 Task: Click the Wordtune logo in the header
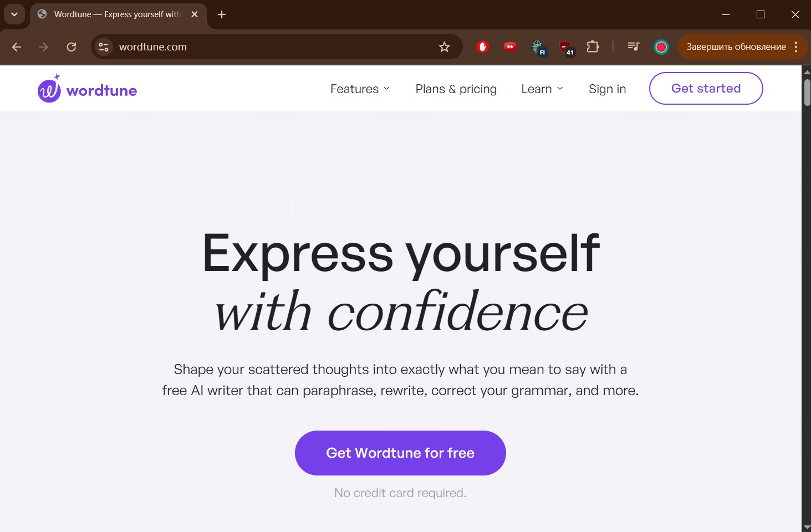coord(87,90)
